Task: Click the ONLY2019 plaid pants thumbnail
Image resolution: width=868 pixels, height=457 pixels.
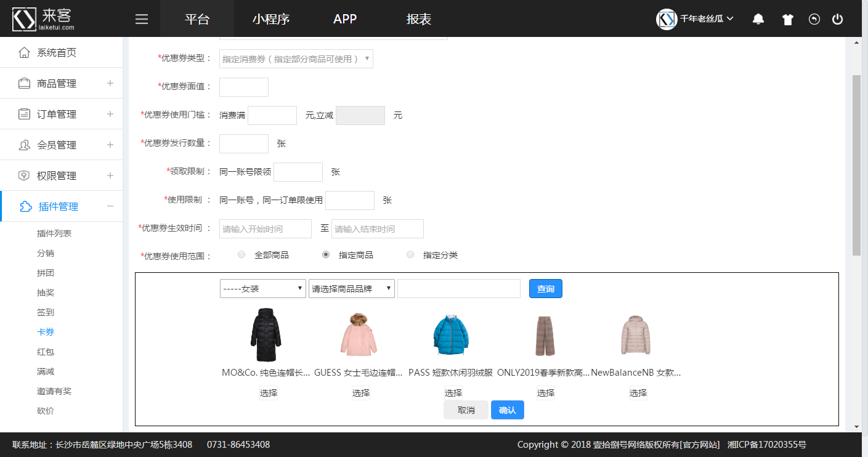Action: [545, 336]
